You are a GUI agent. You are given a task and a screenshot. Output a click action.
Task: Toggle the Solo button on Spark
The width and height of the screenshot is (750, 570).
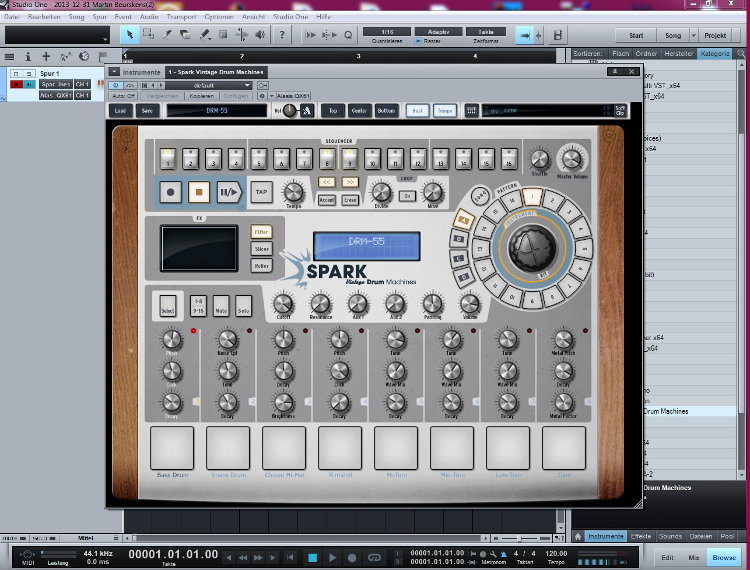(243, 305)
